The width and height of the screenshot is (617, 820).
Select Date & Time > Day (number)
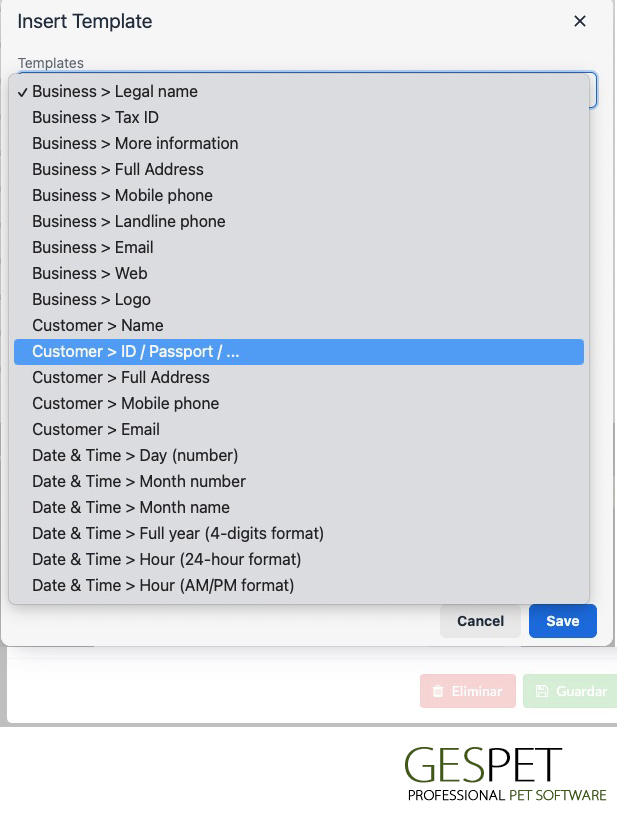coord(299,455)
